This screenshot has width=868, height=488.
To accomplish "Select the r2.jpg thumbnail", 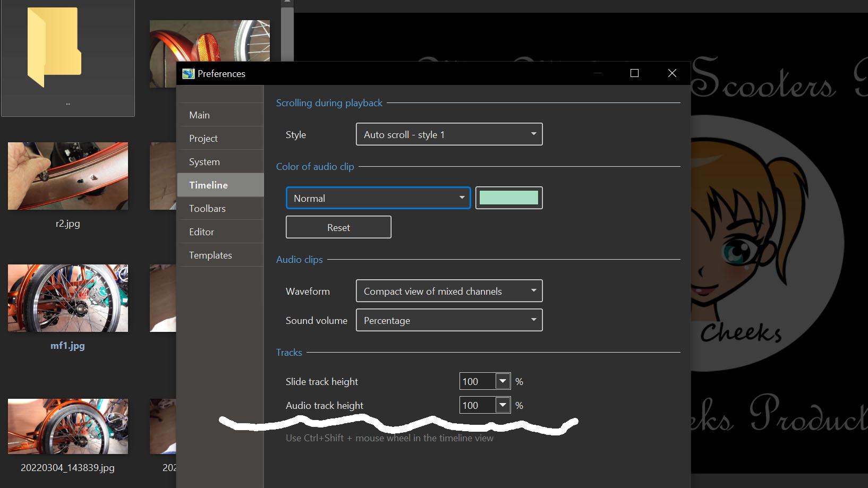I will 68,176.
